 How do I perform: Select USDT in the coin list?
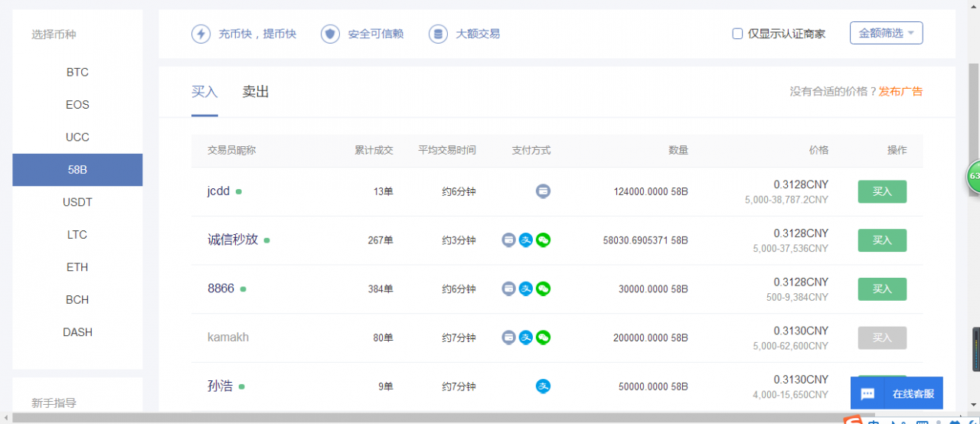tap(77, 202)
